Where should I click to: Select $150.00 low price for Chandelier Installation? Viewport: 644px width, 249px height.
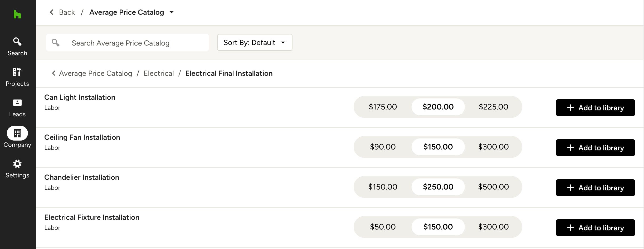coord(383,187)
